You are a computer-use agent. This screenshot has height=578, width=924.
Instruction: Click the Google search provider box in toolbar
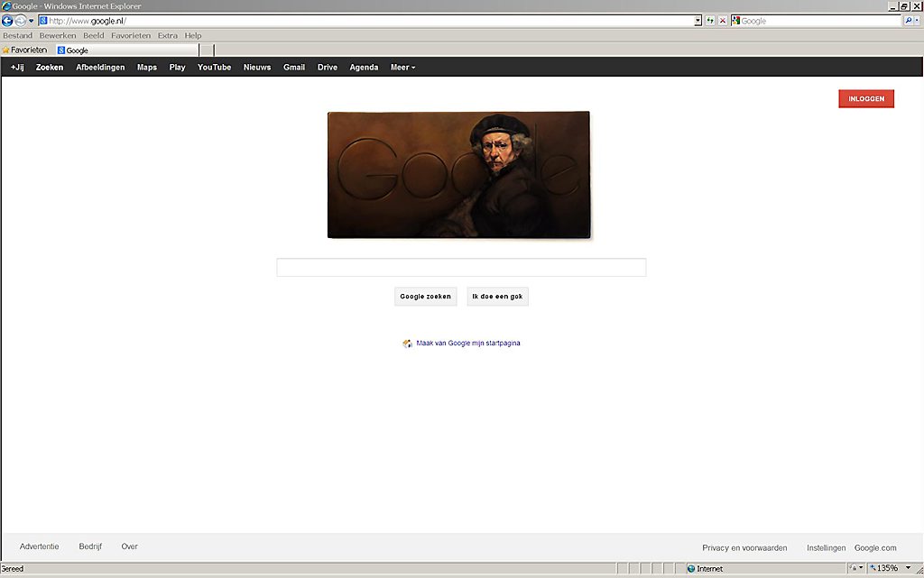[817, 21]
